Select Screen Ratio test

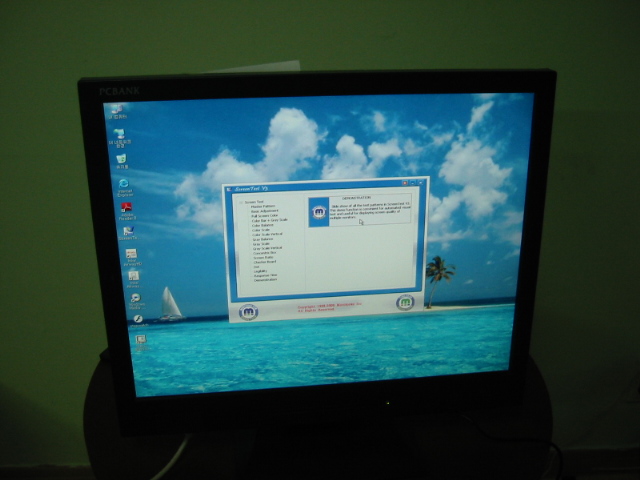click(263, 258)
